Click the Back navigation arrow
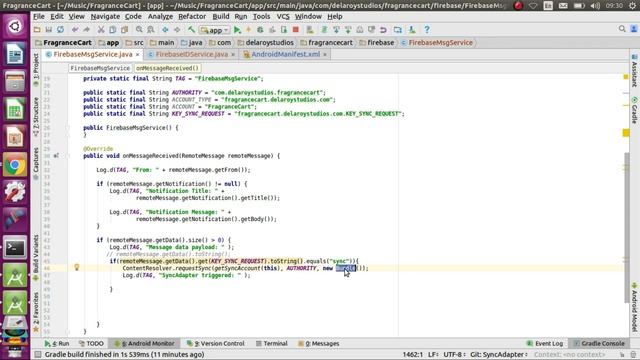The height and width of the screenshot is (360, 640). coord(165,30)
